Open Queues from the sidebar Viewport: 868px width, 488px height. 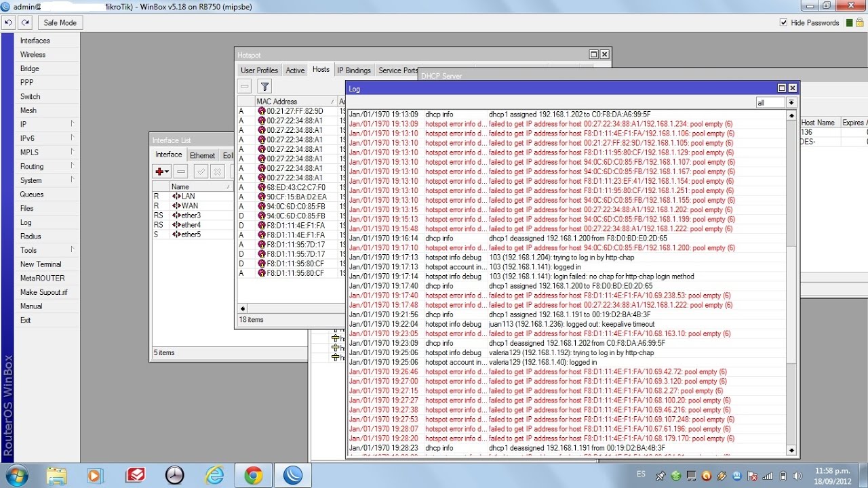tap(32, 195)
